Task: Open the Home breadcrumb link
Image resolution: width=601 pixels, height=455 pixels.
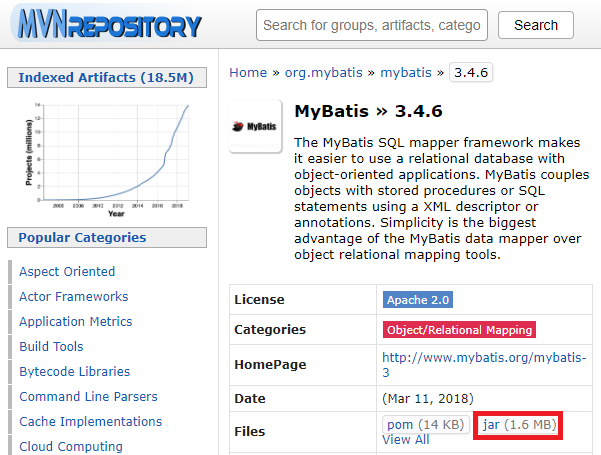Action: [248, 72]
